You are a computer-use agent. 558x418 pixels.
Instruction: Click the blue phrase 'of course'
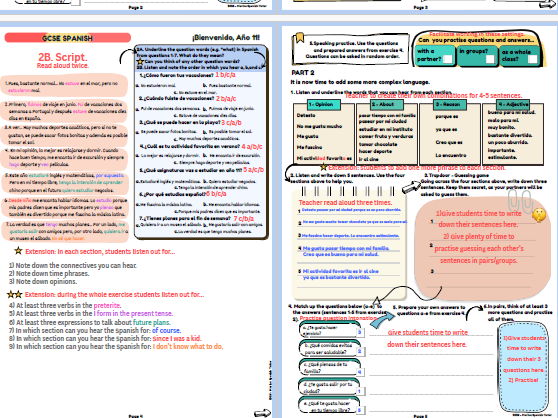tap(166, 330)
